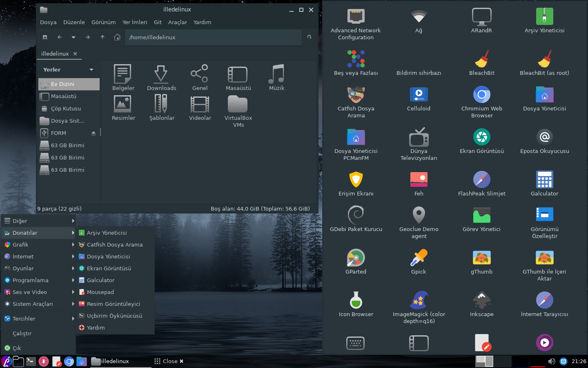Viewport: 588px width, 368px height.
Task: Launch Chromium from taskbar
Action: coord(69,361)
